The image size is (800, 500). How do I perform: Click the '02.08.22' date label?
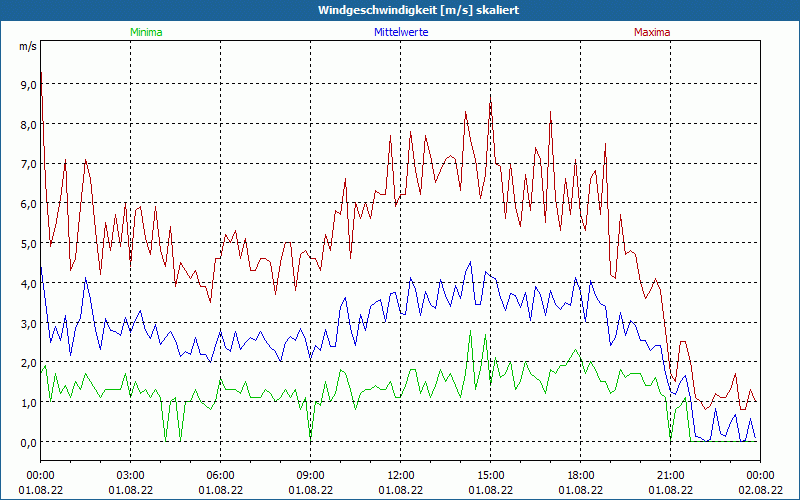(760, 490)
